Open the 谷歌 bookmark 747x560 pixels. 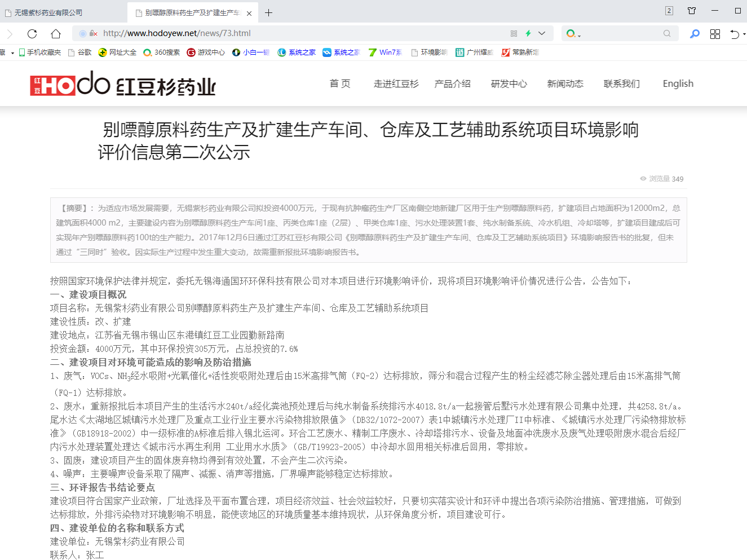point(79,52)
